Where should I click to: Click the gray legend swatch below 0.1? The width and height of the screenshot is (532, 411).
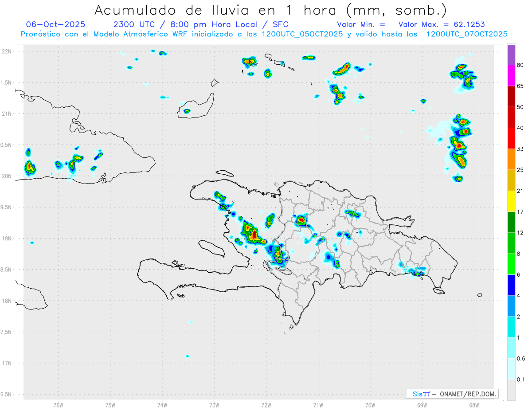point(511,390)
